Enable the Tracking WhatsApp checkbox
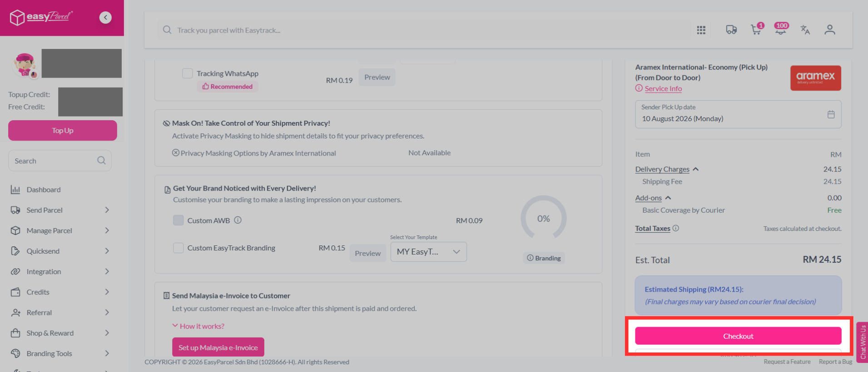 coord(187,73)
